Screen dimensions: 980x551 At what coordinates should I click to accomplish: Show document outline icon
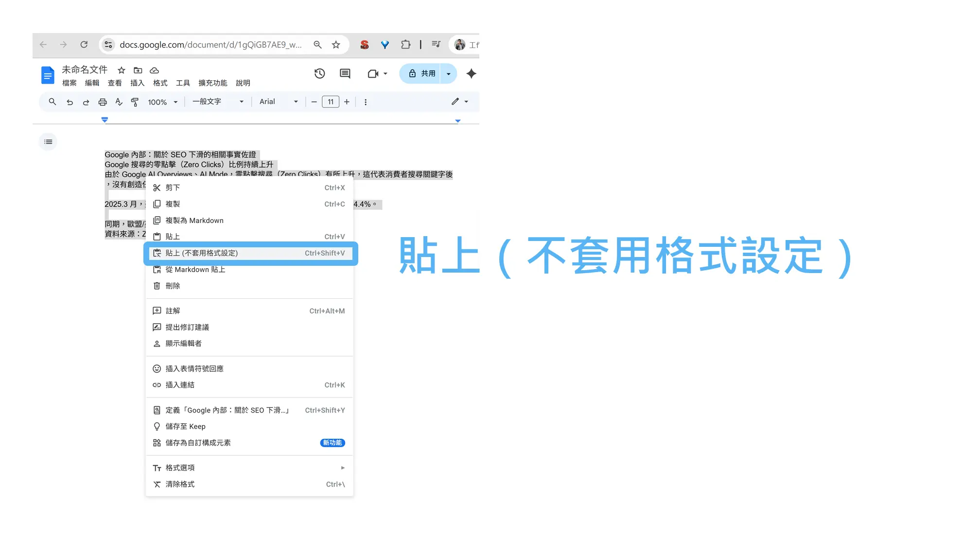(48, 142)
